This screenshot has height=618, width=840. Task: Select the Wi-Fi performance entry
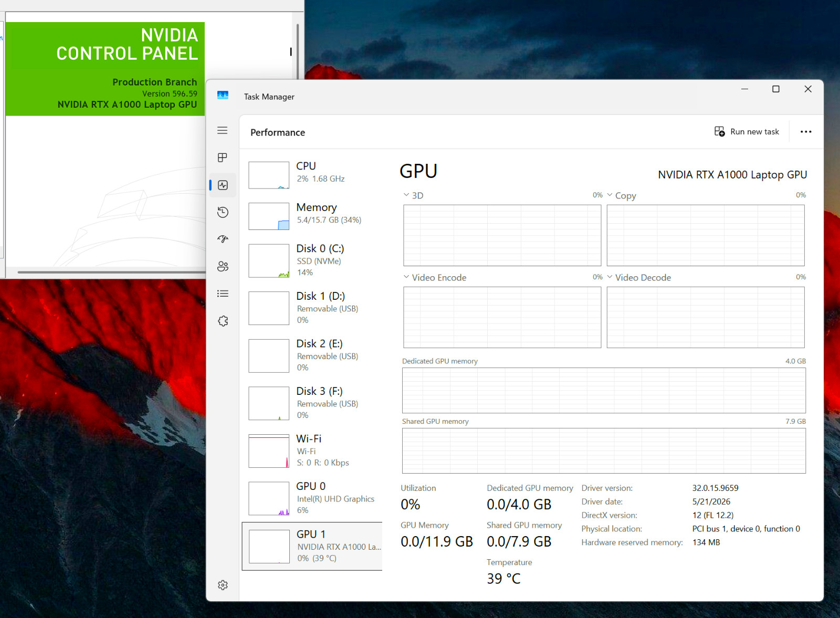click(x=312, y=451)
